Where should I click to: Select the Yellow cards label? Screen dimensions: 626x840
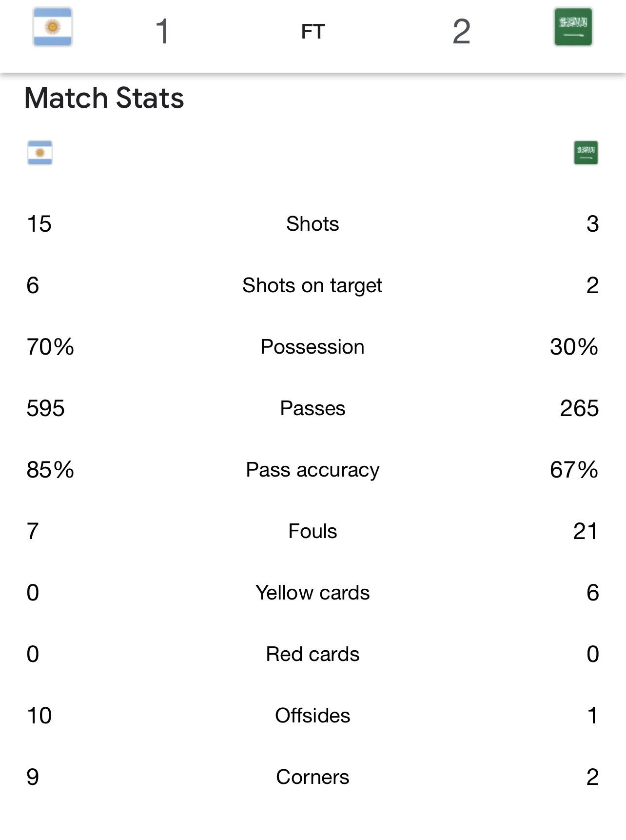[x=313, y=593]
